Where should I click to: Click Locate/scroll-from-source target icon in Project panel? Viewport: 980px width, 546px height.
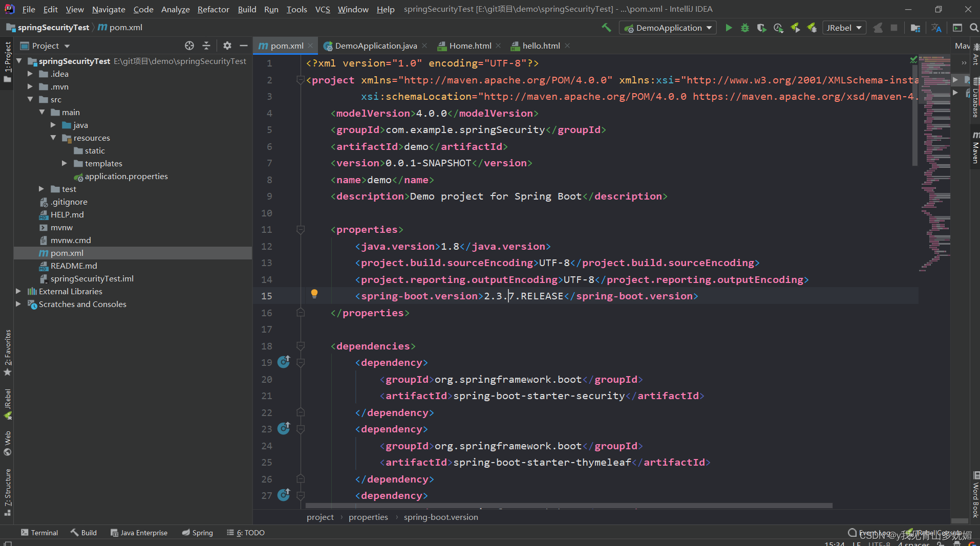coord(189,46)
